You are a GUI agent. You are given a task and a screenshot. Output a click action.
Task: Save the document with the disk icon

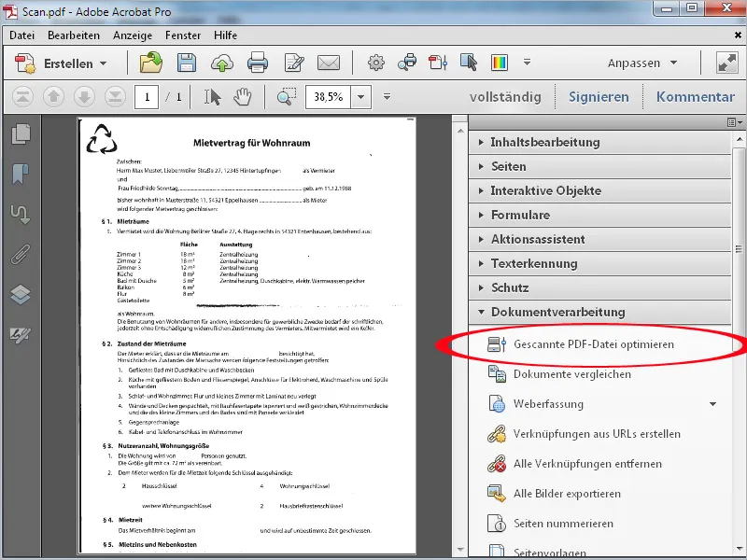coord(185,63)
